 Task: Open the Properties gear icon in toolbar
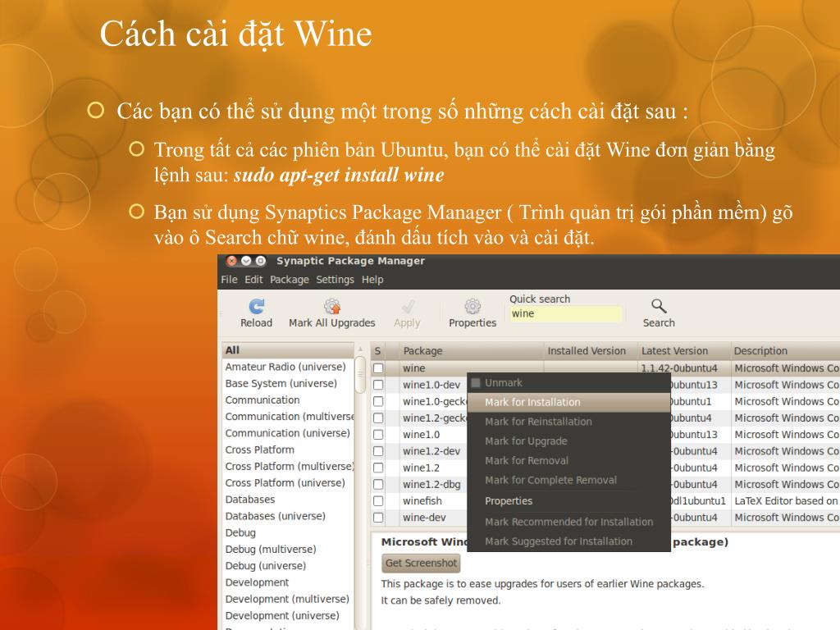tap(472, 306)
